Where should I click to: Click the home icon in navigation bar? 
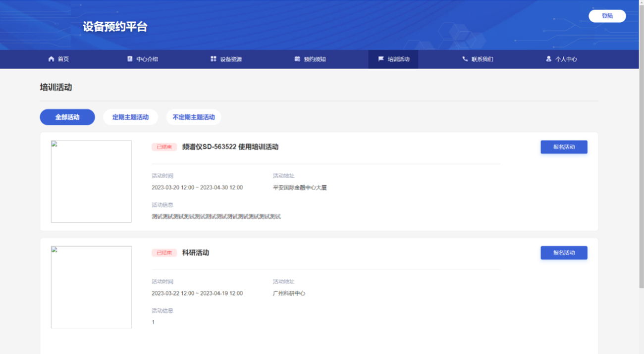click(51, 59)
